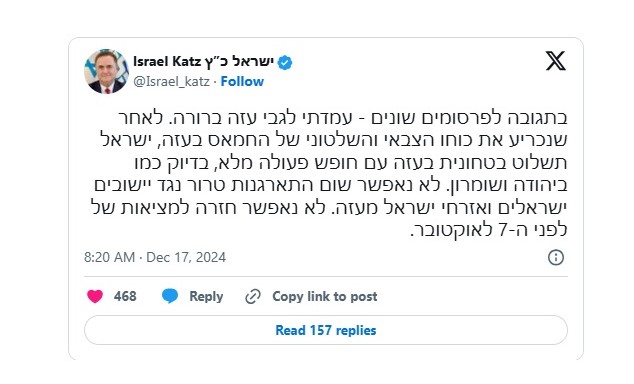Open the 8:20 AM time link
634x384 pixels.
pos(109,257)
